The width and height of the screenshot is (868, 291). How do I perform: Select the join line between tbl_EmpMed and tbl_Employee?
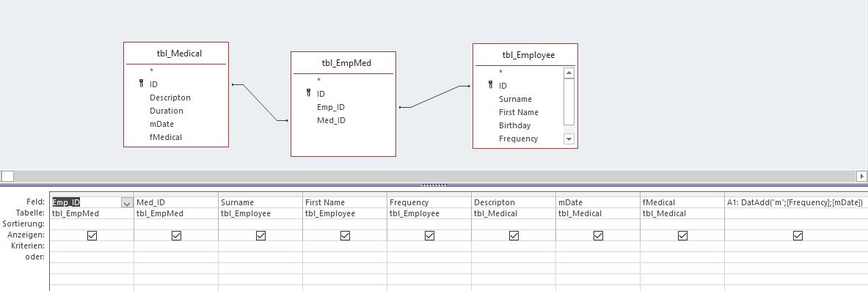[x=434, y=97]
